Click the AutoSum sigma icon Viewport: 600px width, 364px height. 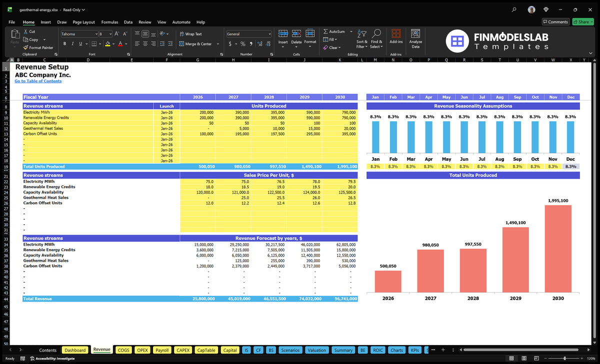point(325,31)
